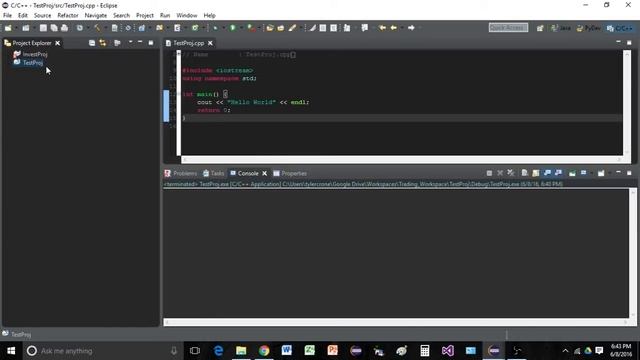The image size is (640, 360).
Task: Switch to the Problems tab
Action: [x=181, y=173]
